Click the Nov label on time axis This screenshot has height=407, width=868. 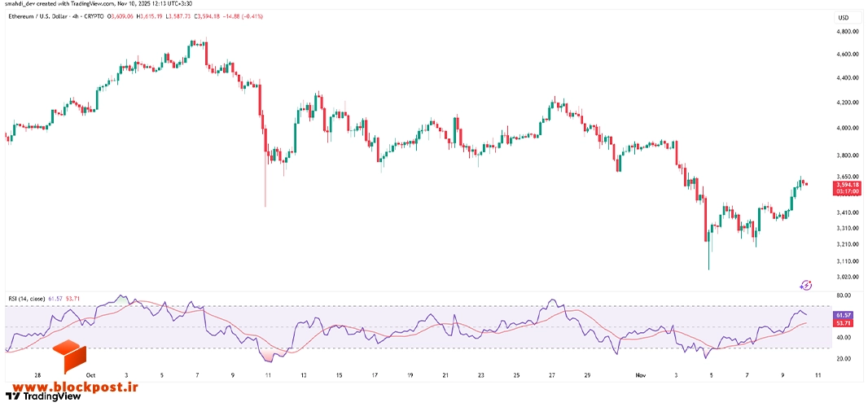coord(640,375)
